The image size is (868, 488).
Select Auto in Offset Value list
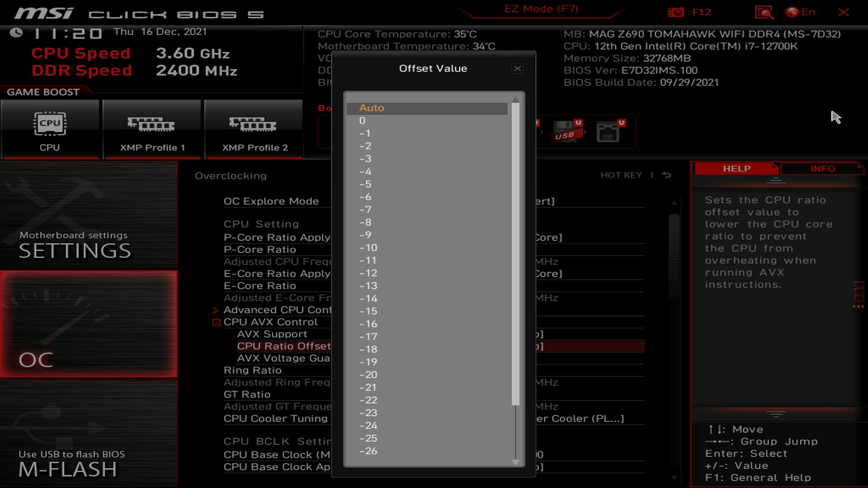tap(427, 108)
